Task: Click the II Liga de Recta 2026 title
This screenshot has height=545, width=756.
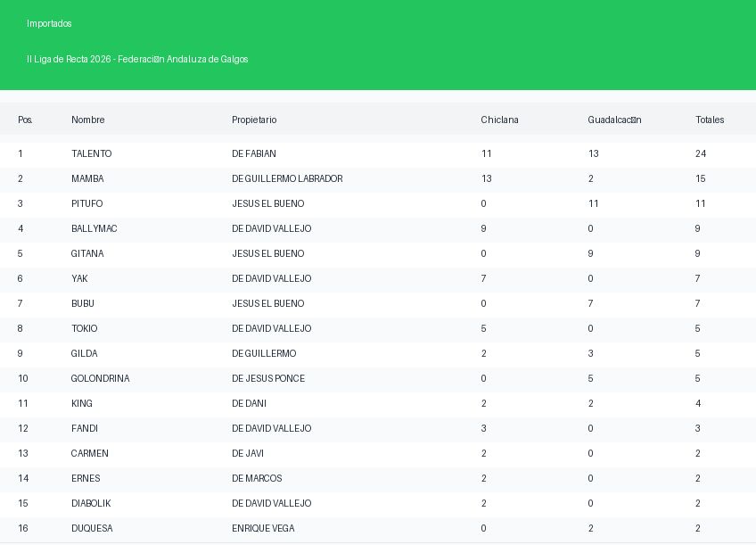Action: 137,59
